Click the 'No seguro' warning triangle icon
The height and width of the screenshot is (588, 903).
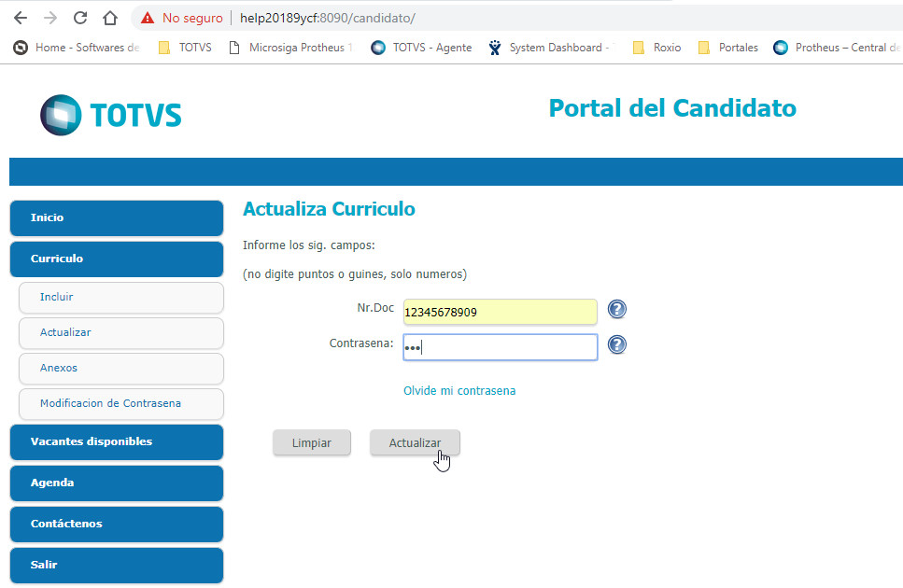point(148,18)
